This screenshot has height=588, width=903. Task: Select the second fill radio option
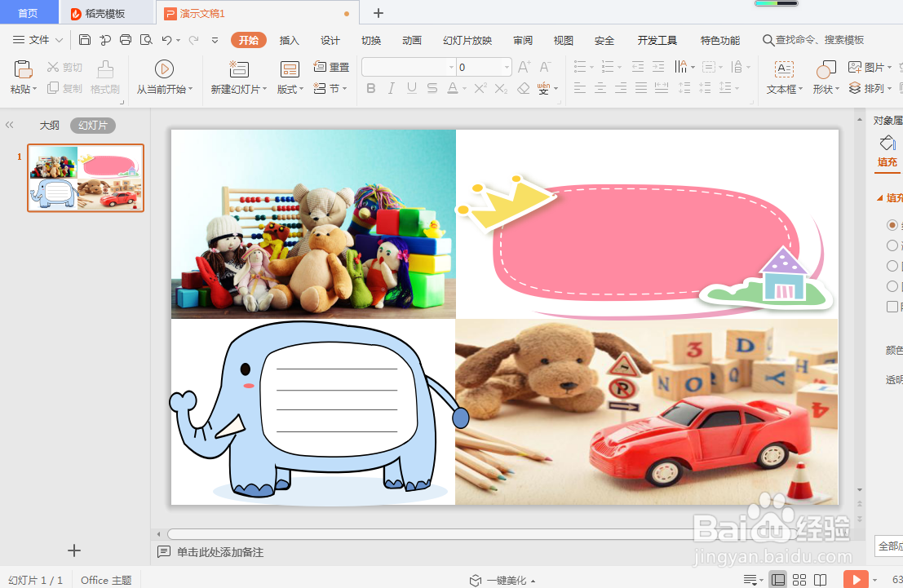(x=892, y=245)
